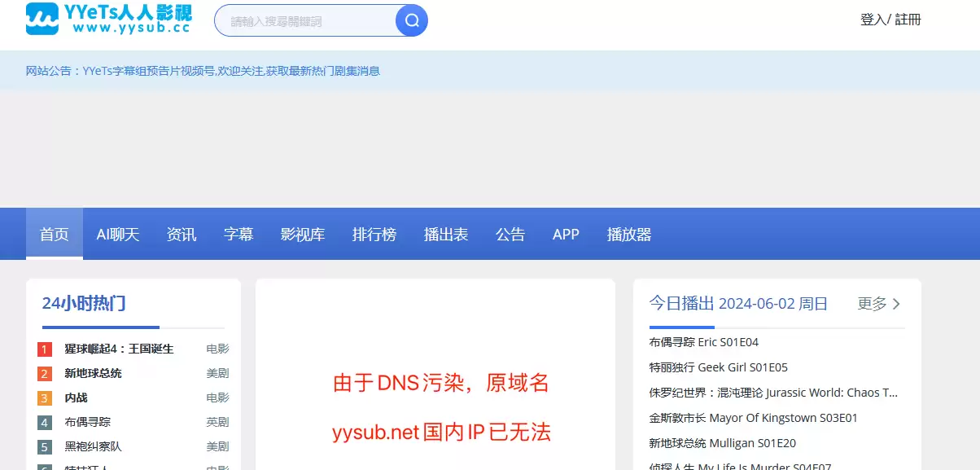Image resolution: width=980 pixels, height=470 pixels.
Task: Open the 登入/註冊 login link
Action: click(890, 20)
